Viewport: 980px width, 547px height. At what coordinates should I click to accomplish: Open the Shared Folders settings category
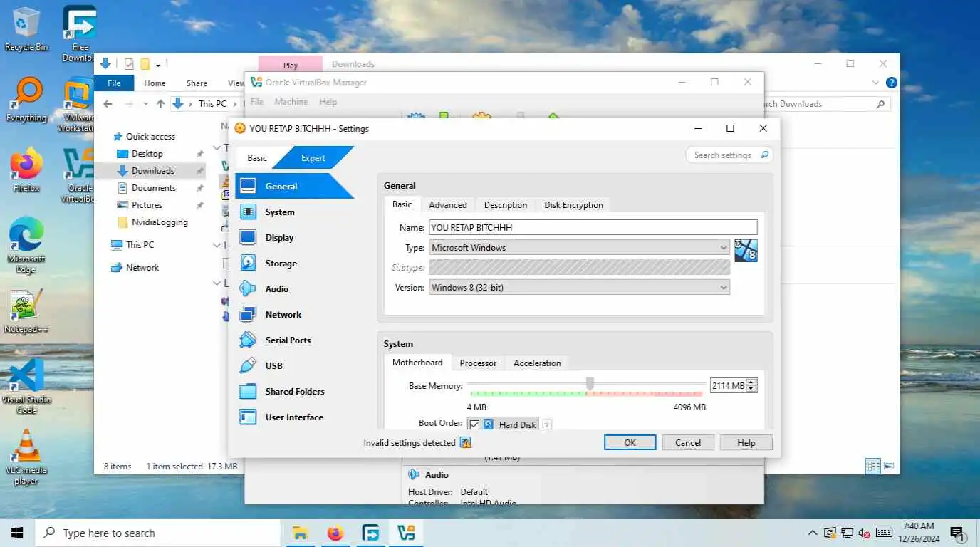pos(294,391)
